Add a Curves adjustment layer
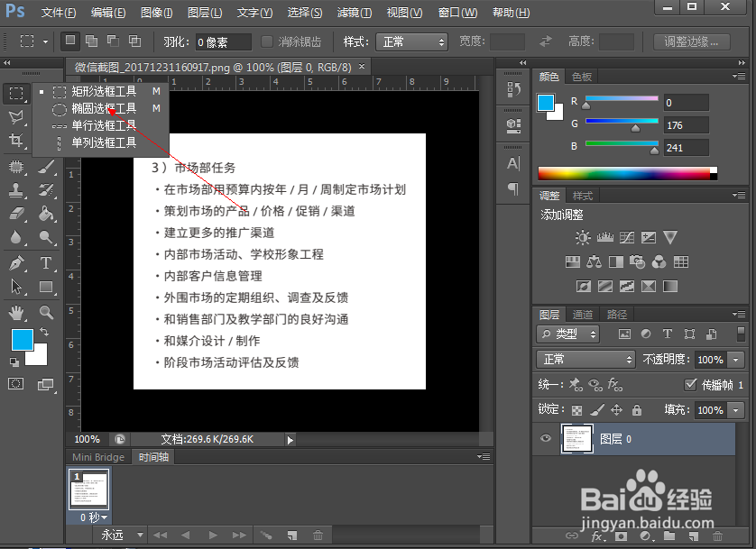 pos(627,235)
